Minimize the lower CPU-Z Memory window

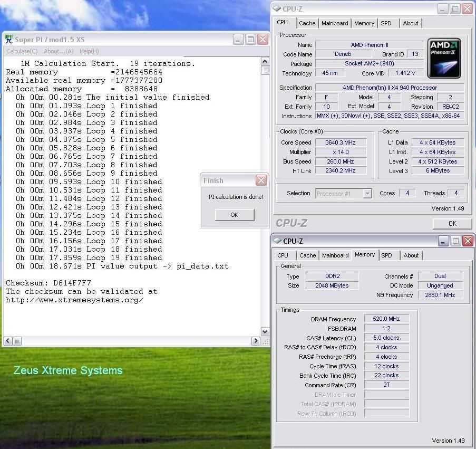point(443,241)
